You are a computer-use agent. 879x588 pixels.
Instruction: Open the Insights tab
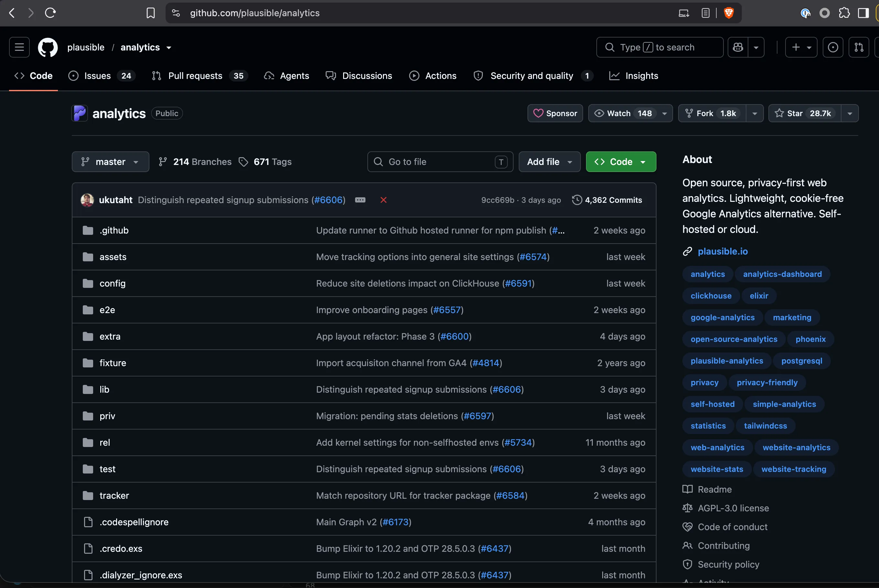pyautogui.click(x=634, y=76)
